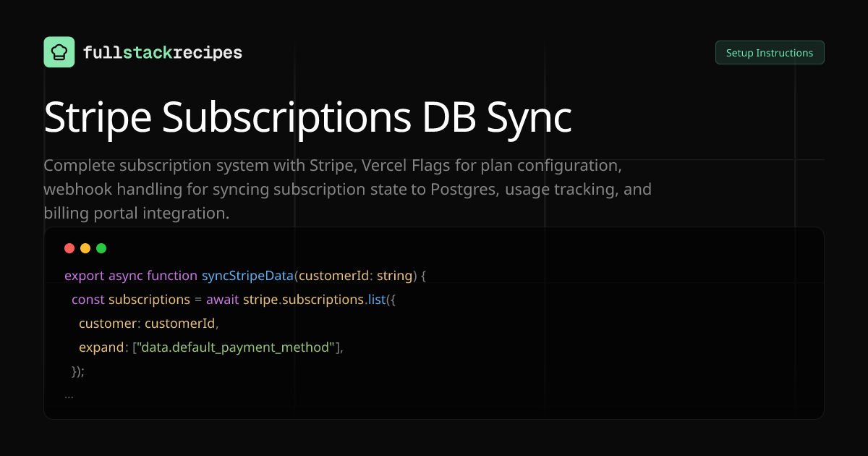Click the leftmost circle in the code window
The height and width of the screenshot is (456, 868).
click(x=69, y=248)
